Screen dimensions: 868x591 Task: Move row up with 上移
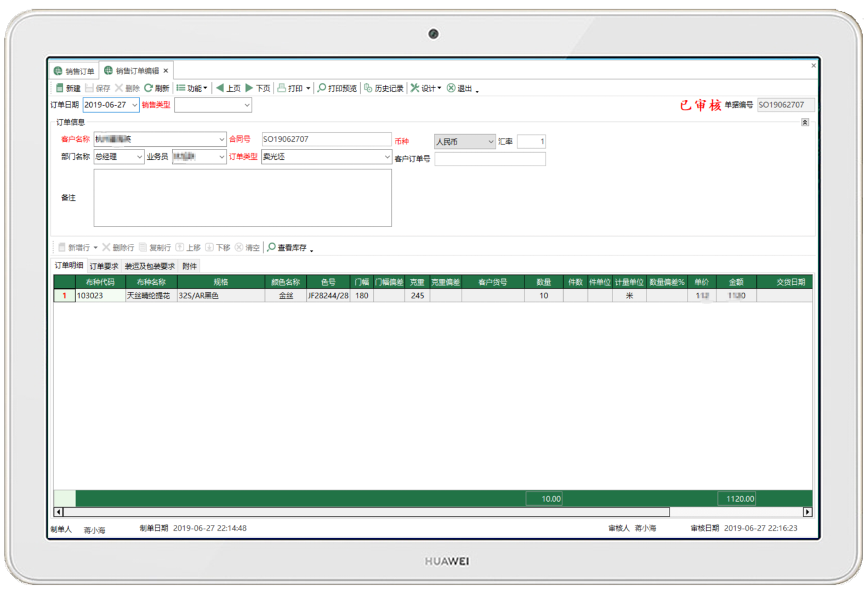188,247
